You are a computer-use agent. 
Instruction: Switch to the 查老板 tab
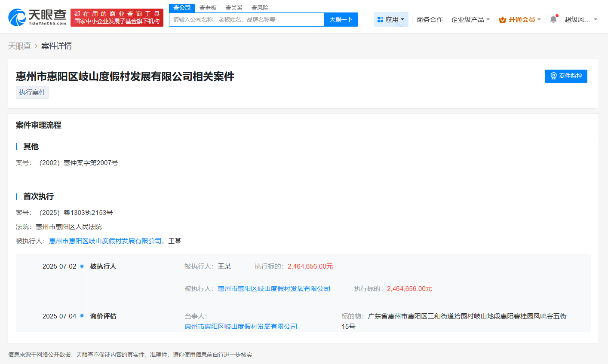click(x=208, y=7)
